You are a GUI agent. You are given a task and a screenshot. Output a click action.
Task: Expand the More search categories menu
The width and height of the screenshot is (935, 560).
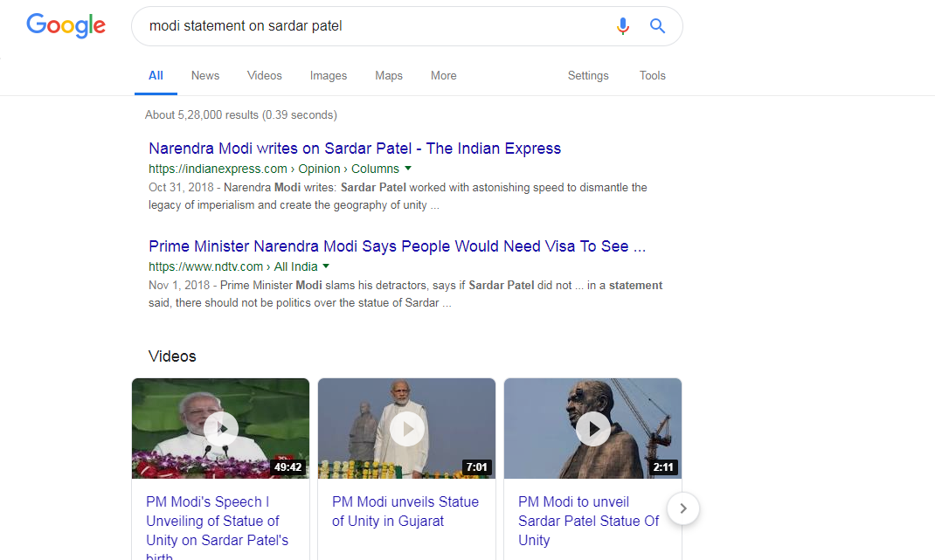pos(444,76)
